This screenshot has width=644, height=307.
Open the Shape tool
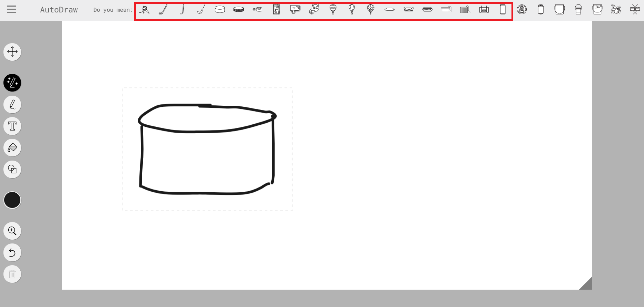[12, 169]
